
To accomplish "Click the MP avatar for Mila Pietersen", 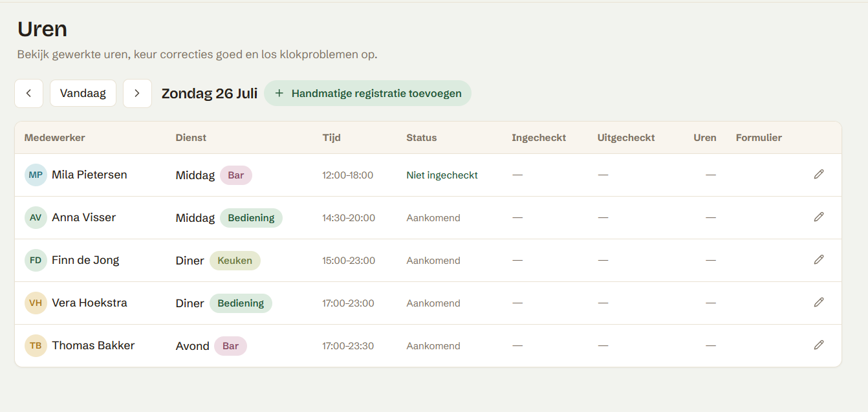I will coord(36,175).
